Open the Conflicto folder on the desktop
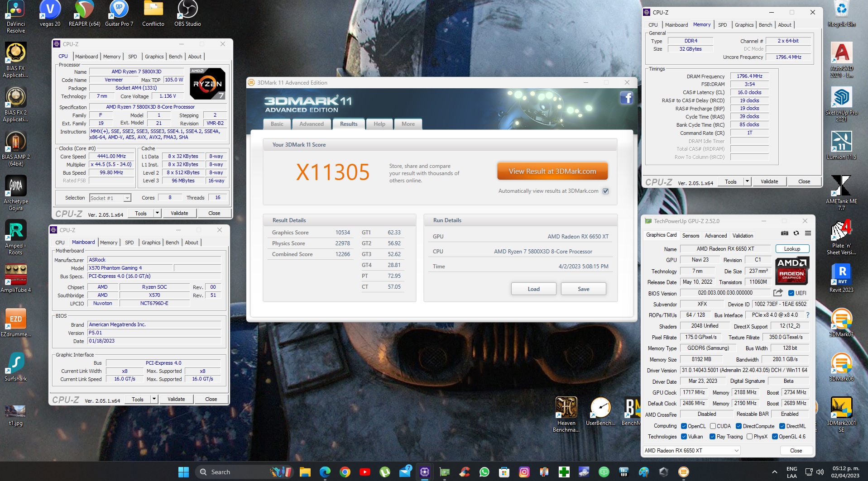This screenshot has width=868, height=481. tap(153, 14)
